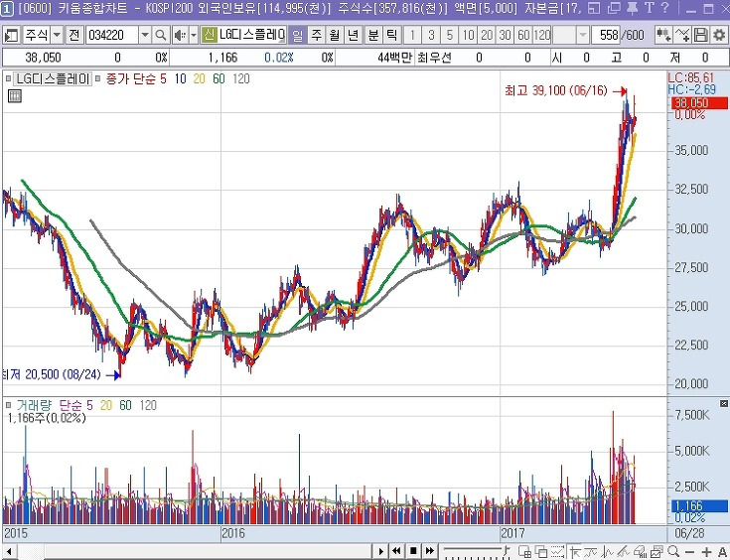Click the vertical line wave analysis icon
This screenshot has width=730, height=560.
[607, 552]
